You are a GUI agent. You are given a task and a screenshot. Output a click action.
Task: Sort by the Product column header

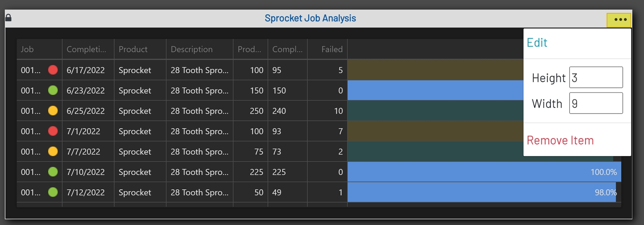click(x=133, y=49)
